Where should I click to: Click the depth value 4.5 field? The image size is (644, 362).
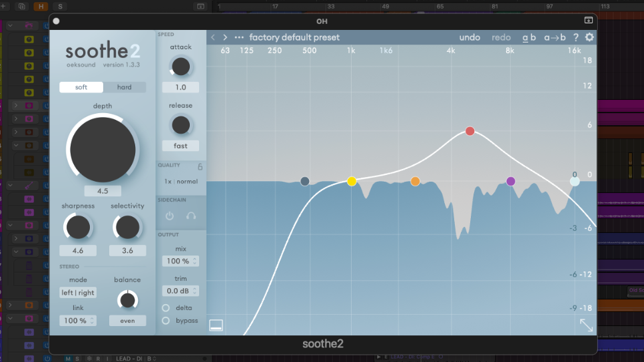[x=103, y=191]
